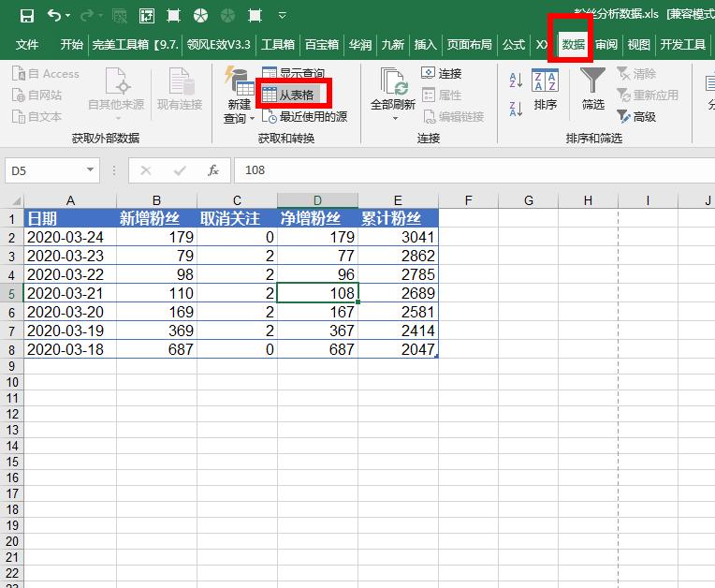Open the Name Box dropdown arrow
This screenshot has width=715, height=588.
pyautogui.click(x=90, y=169)
